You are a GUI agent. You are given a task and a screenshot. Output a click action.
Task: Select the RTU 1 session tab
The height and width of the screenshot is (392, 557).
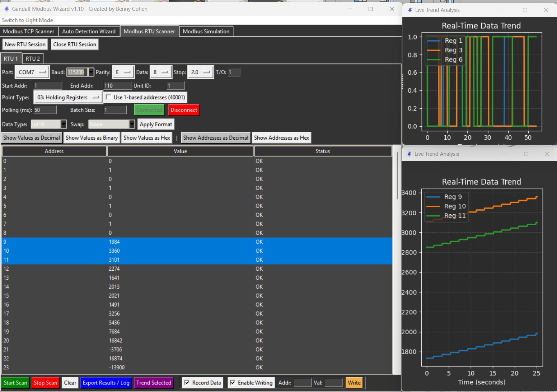(x=11, y=59)
